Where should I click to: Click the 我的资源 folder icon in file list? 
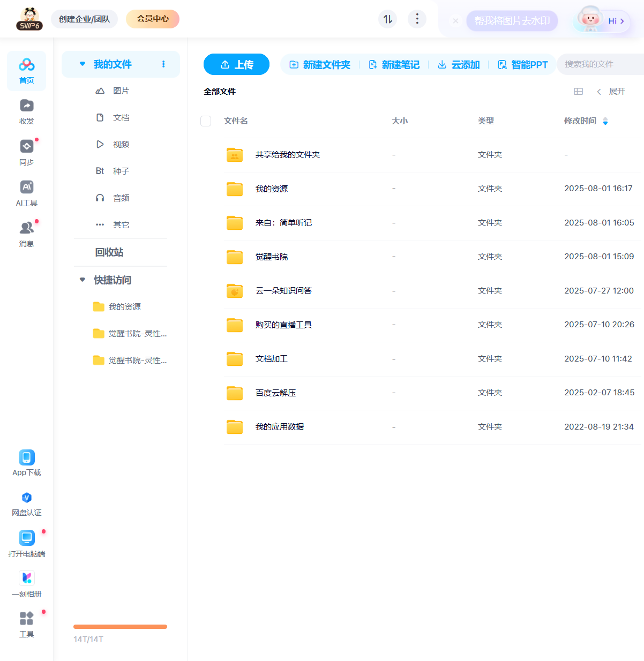point(235,189)
